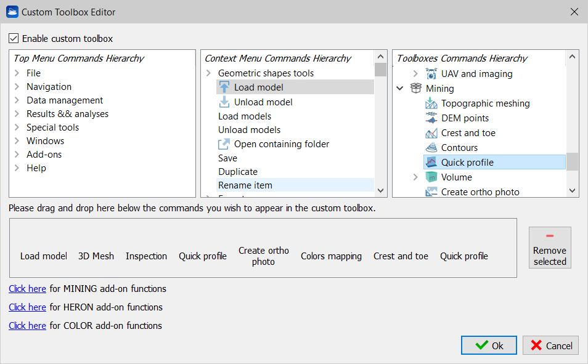Click the Topographic meshing icon
Screen dimensions: 588x364
tap(431, 103)
